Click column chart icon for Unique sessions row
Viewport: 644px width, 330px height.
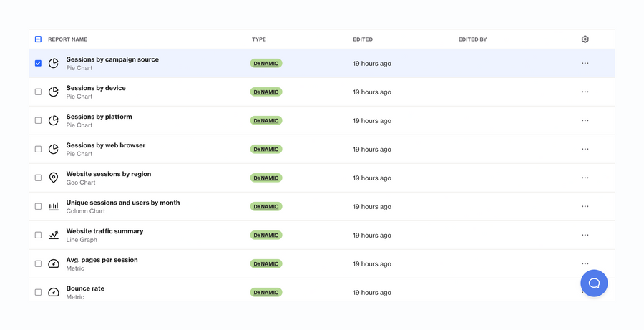click(x=54, y=206)
